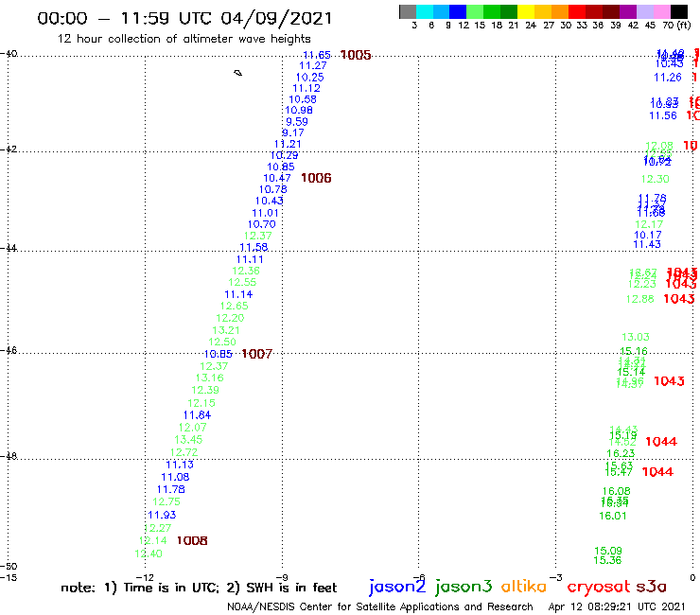Select the 15.09 wave height value
700x615 pixels.
click(x=608, y=551)
